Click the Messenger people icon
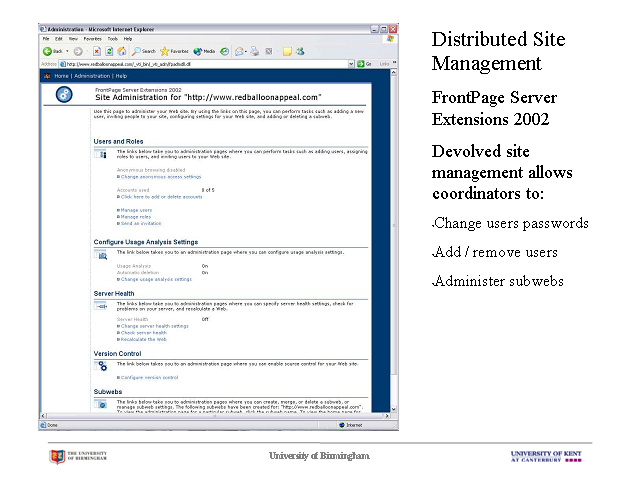The height and width of the screenshot is (480, 640). (300, 51)
